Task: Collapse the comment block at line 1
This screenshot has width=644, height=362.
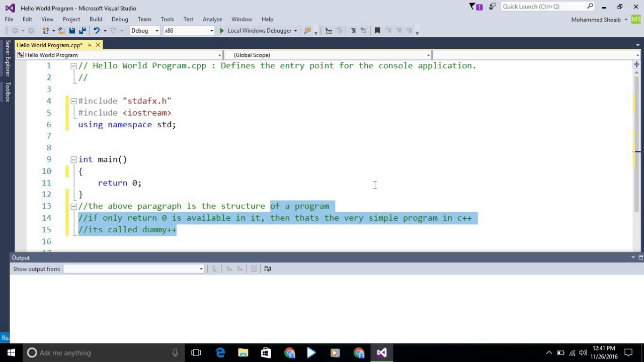Action: coord(73,66)
